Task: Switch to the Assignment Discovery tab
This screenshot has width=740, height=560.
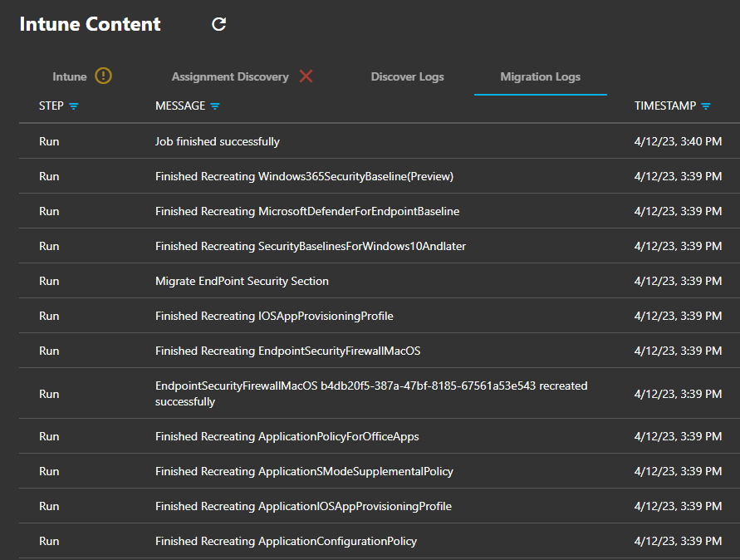Action: coord(230,76)
